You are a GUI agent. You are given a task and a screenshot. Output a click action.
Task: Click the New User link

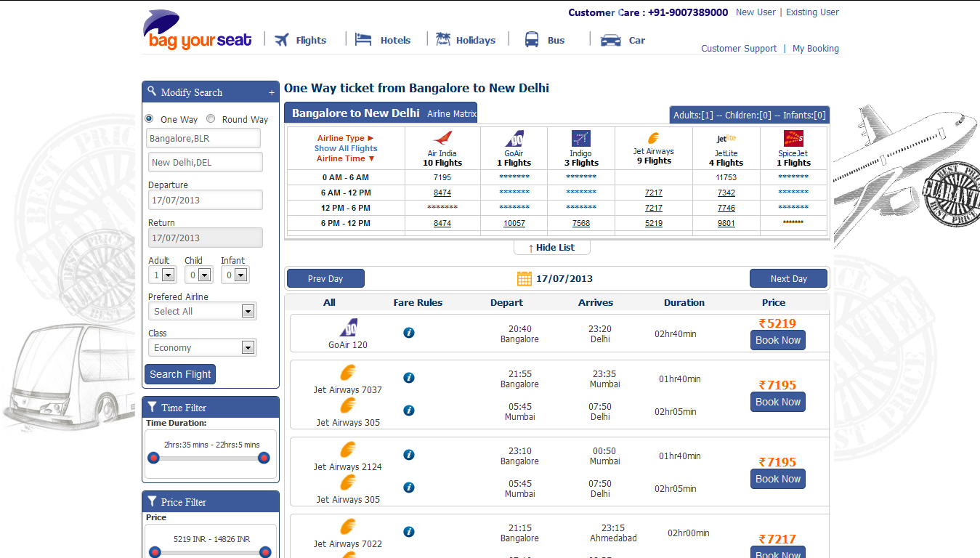[756, 12]
